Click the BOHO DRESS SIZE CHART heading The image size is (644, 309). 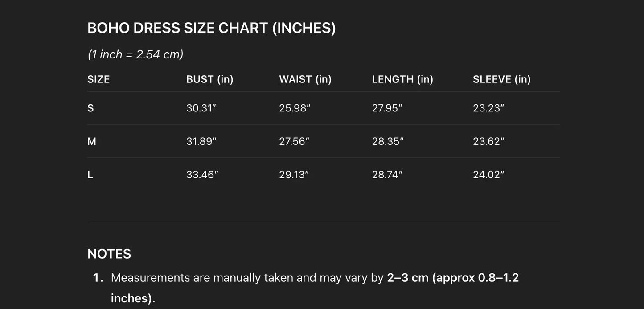pyautogui.click(x=211, y=28)
